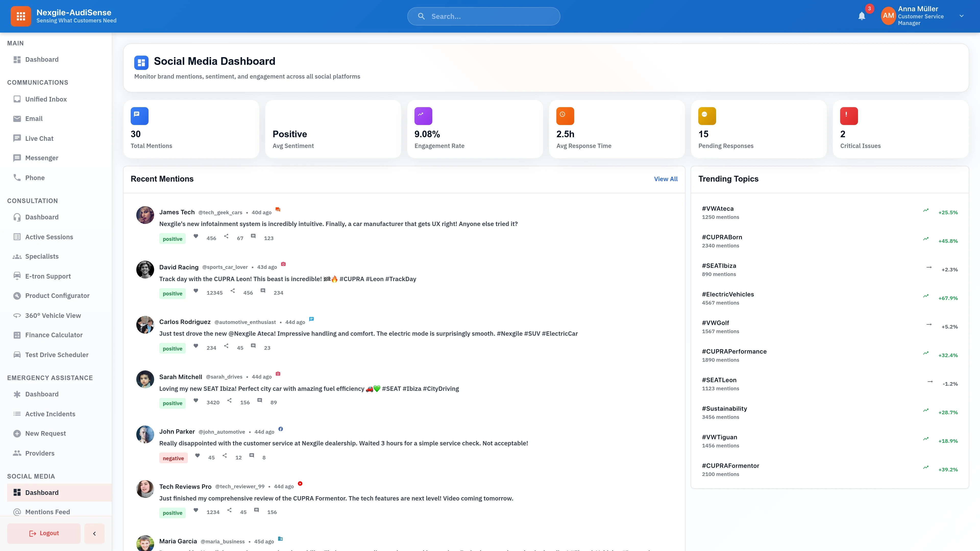
Task: Click the Nexgile-AudiSense grid logo
Action: pyautogui.click(x=21, y=16)
